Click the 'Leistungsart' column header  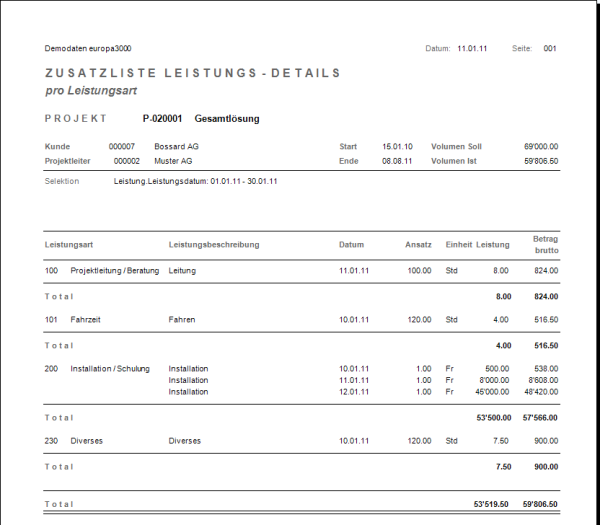[69, 245]
